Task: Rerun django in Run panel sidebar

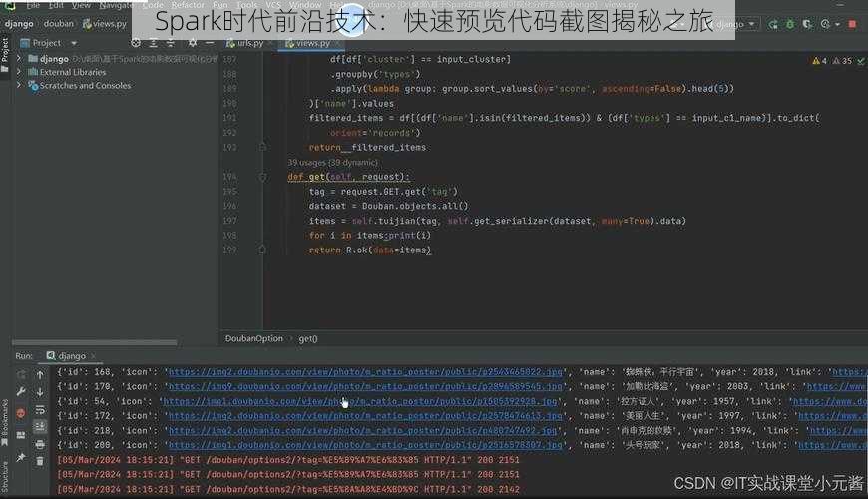Action: click(x=21, y=375)
